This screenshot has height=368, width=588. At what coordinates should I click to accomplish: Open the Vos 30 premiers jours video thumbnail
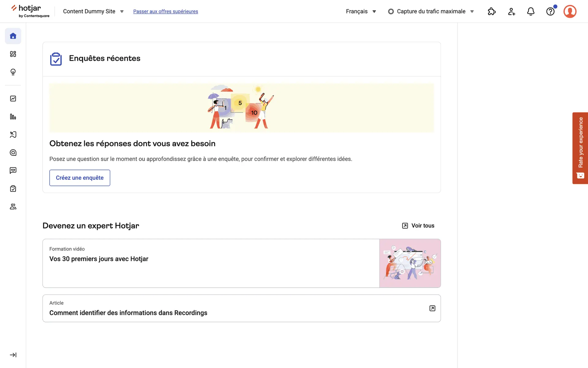(410, 263)
